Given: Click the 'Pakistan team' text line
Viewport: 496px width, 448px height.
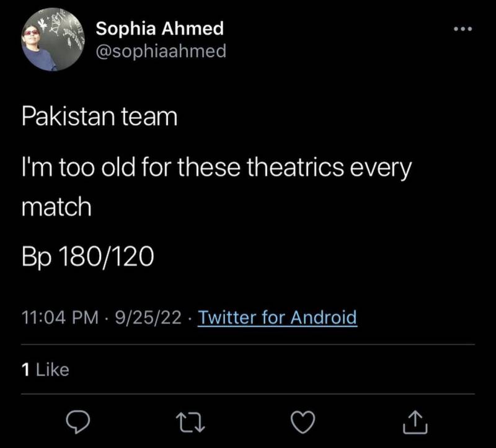Looking at the screenshot, I should coord(99,116).
